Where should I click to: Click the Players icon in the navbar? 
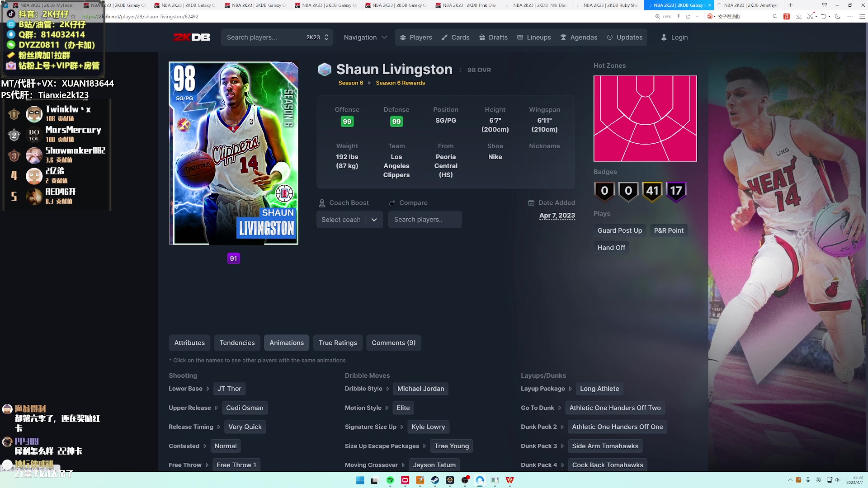[403, 38]
